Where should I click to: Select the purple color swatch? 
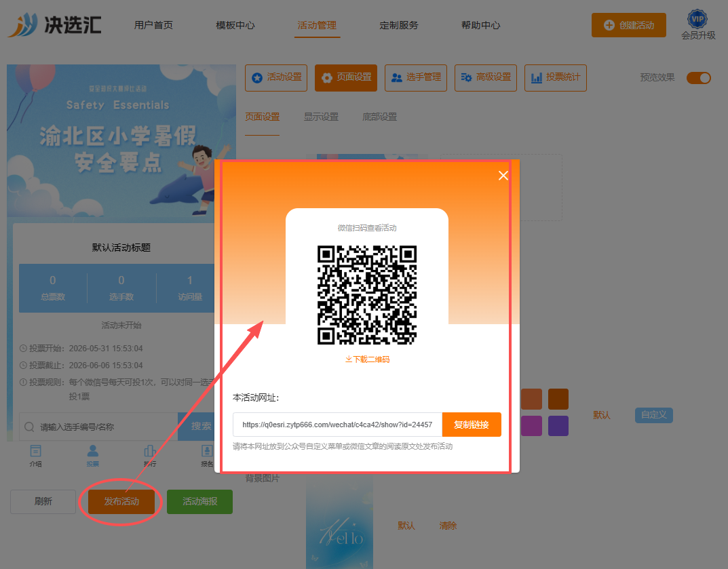(558, 426)
